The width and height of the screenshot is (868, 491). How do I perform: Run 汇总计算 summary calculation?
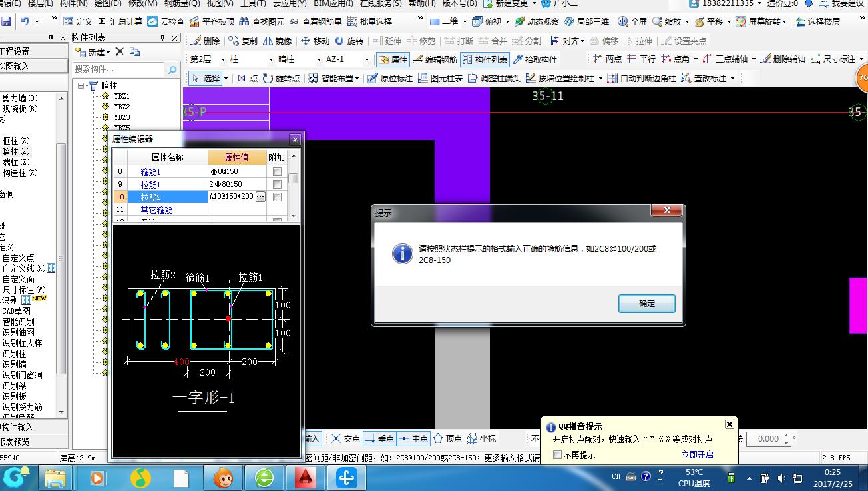coord(120,21)
